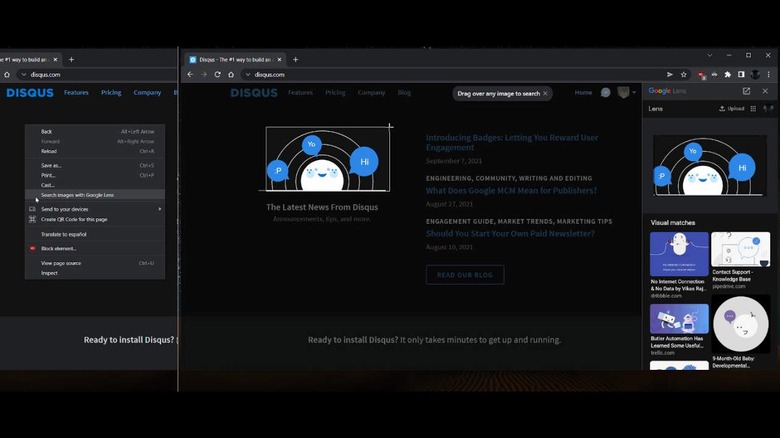
Task: Open the tab search chevron in the title bar
Action: (710, 55)
